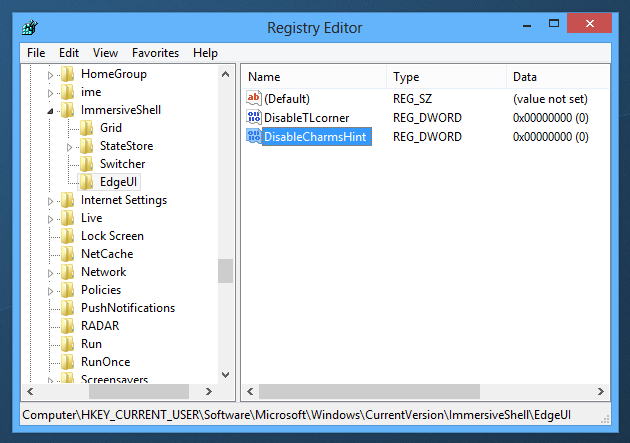
Task: Collapse the ImmersiveShell key
Action: click(50, 111)
